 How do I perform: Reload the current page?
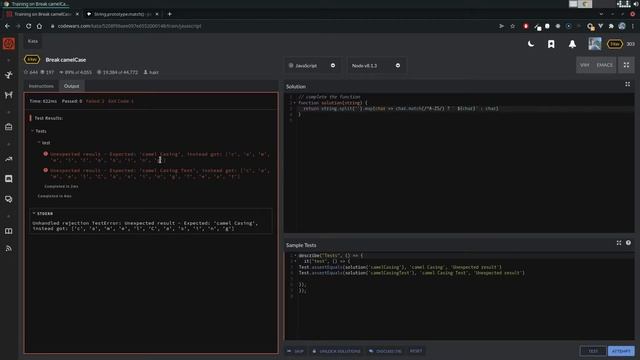coord(29,26)
